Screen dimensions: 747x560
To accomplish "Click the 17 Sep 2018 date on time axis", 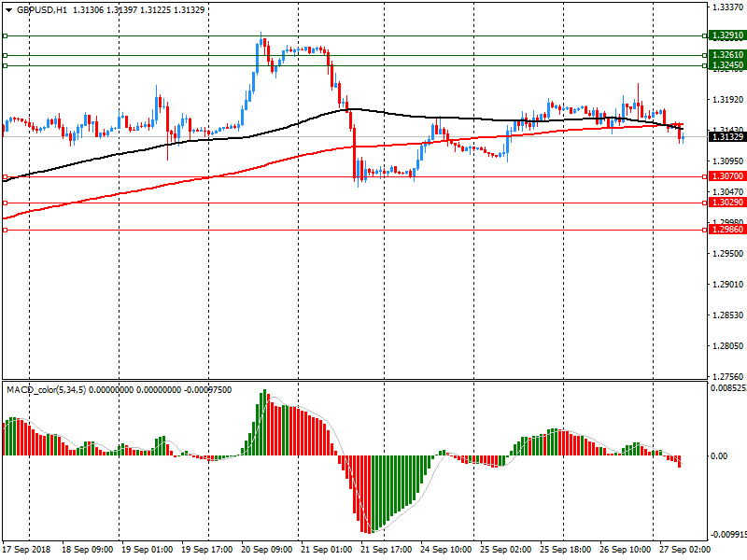I will pos(25,551).
